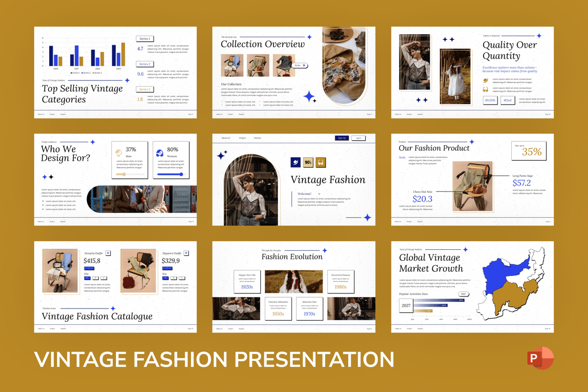Click the Our Fashion Product heading
Screen dimensions: 588x392
point(434,148)
